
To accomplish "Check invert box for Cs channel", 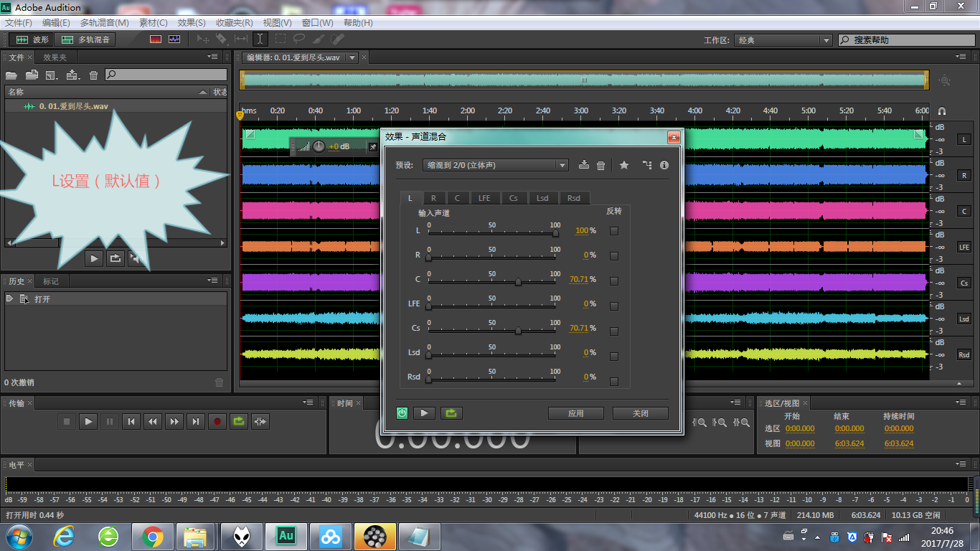I will (x=613, y=331).
